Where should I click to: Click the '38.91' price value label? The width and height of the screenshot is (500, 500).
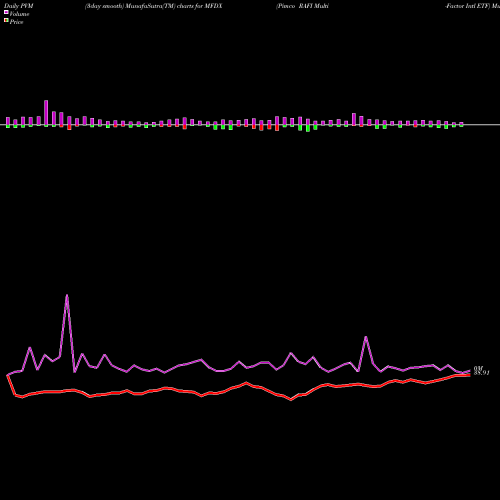click(x=482, y=373)
